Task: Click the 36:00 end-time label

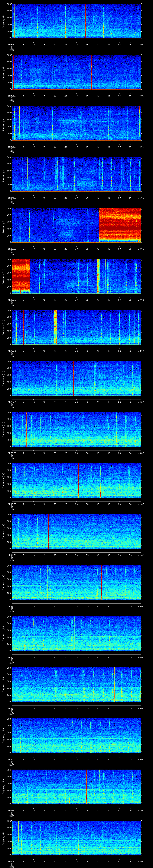Action: 141,249
